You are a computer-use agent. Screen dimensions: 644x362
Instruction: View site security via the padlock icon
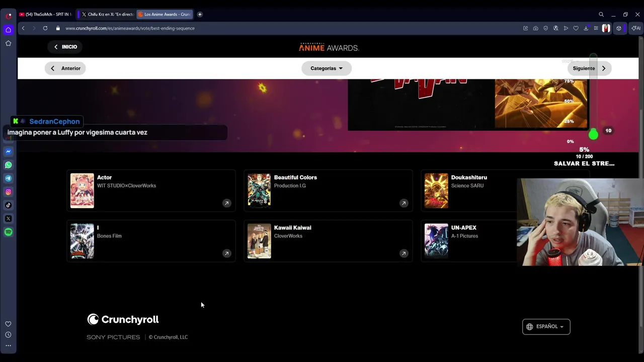coord(58,28)
